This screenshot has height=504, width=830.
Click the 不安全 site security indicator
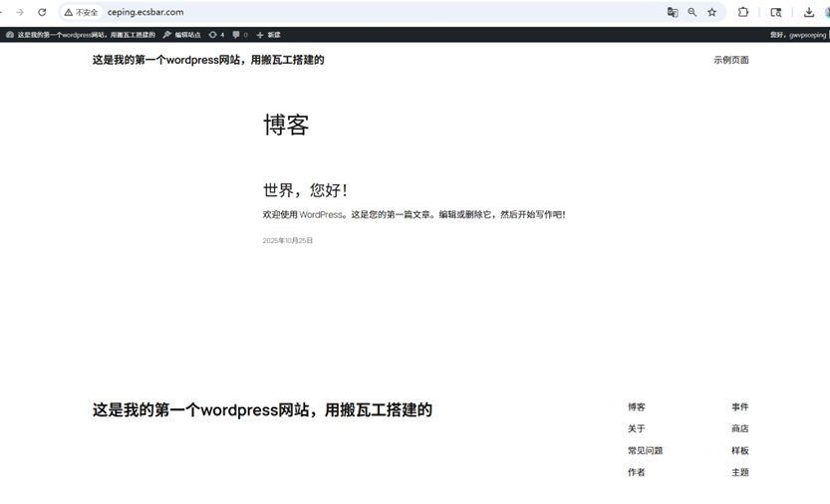81,12
